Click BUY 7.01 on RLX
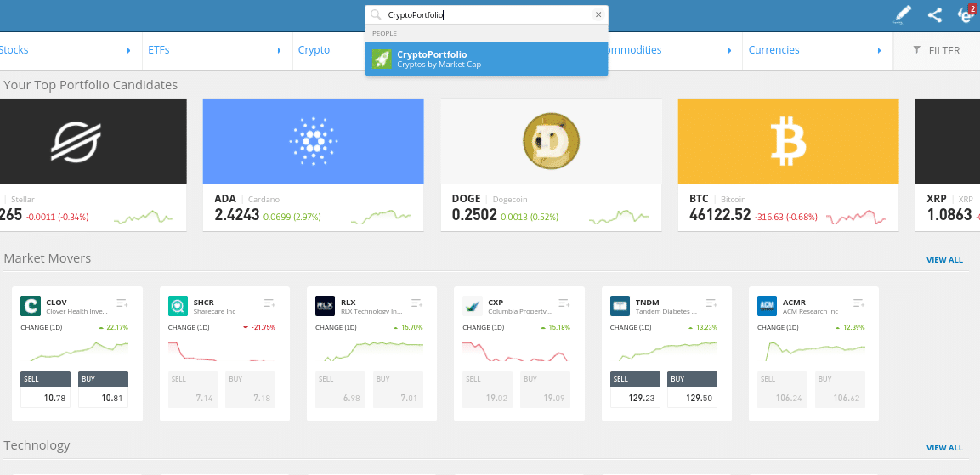The width and height of the screenshot is (980, 475). 398,389
